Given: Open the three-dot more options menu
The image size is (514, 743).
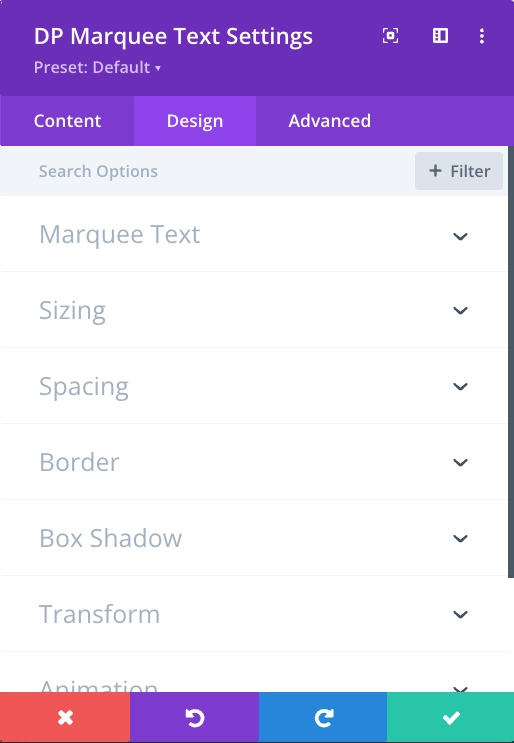Looking at the screenshot, I should coord(481,36).
